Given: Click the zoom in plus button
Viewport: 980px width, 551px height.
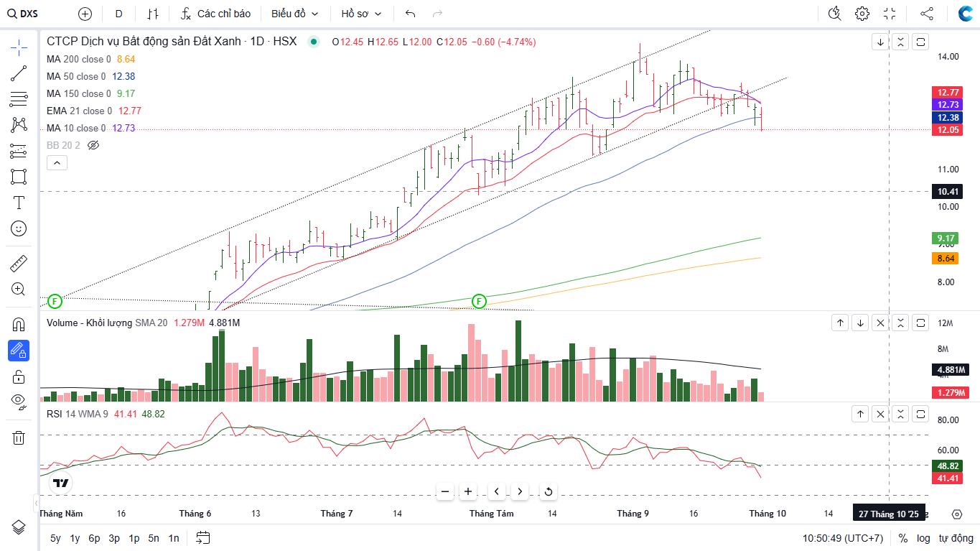Looking at the screenshot, I should tap(468, 491).
